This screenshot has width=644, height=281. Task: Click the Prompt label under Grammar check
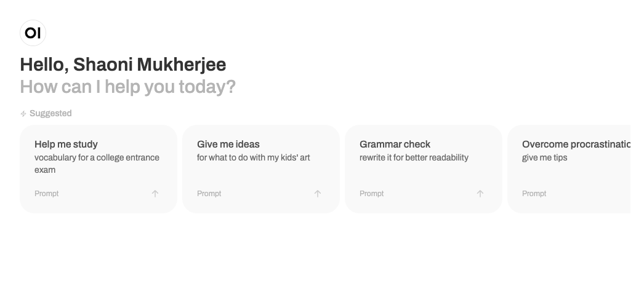(x=372, y=194)
